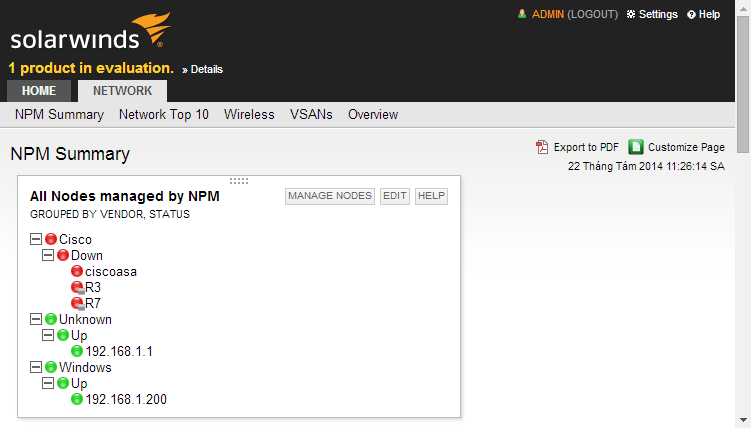The height and width of the screenshot is (428, 751).
Task: Open node 192.168.1.1
Action: coord(119,351)
